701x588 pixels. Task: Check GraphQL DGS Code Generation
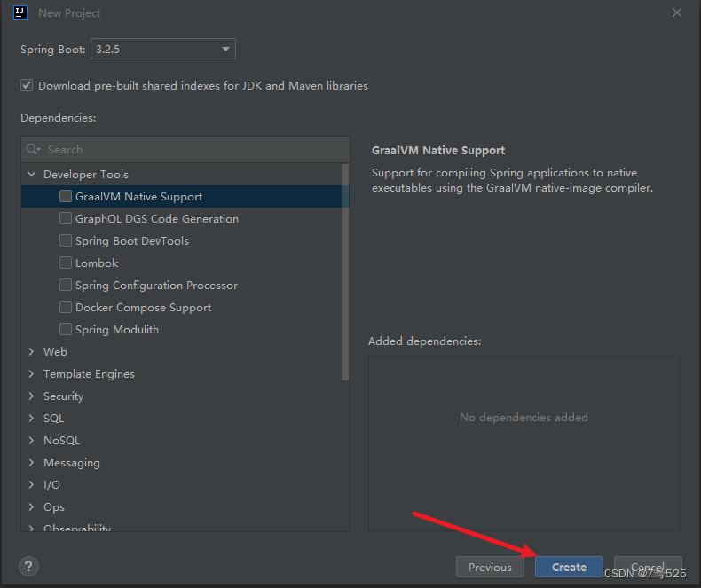66,218
